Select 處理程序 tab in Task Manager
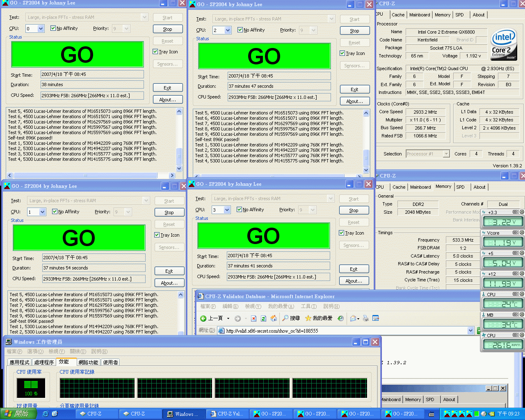 44,362
